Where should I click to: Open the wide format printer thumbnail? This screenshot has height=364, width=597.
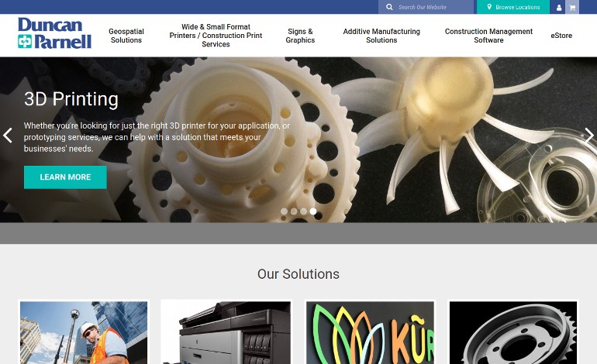point(226,332)
